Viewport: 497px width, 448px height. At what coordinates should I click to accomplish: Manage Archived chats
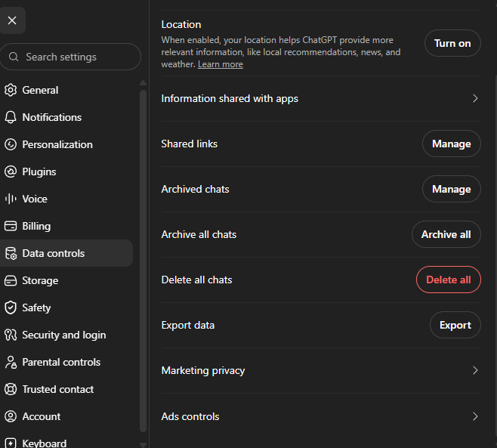pyautogui.click(x=452, y=189)
